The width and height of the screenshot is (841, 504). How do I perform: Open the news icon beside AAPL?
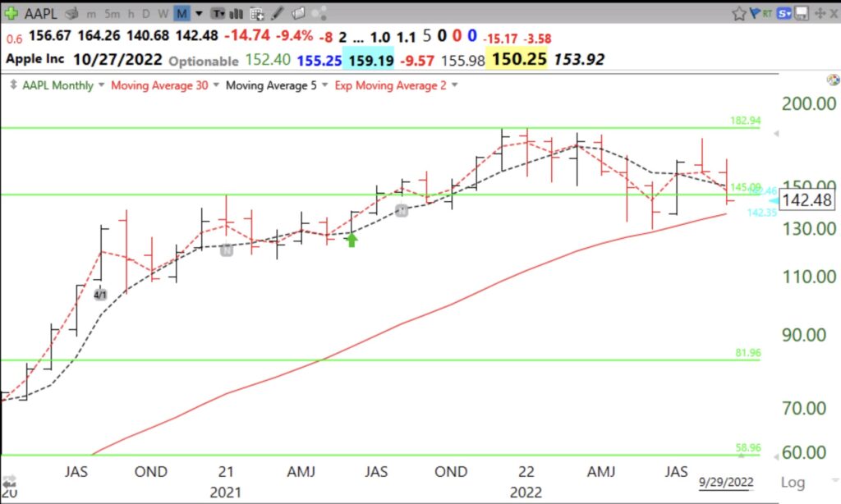(x=72, y=13)
